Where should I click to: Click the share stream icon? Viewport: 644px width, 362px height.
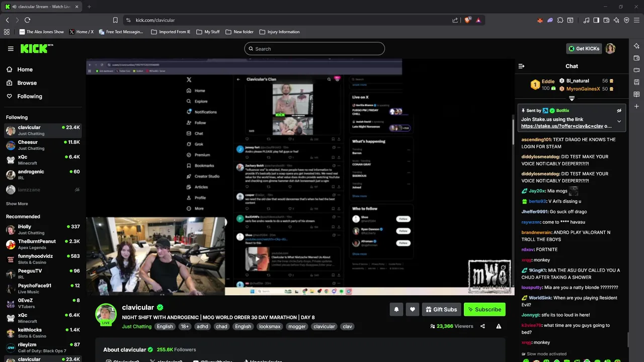482,326
